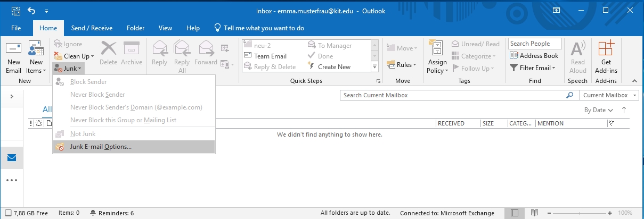The width and height of the screenshot is (644, 219).
Task: Click the Create New quick step
Action: 334,67
